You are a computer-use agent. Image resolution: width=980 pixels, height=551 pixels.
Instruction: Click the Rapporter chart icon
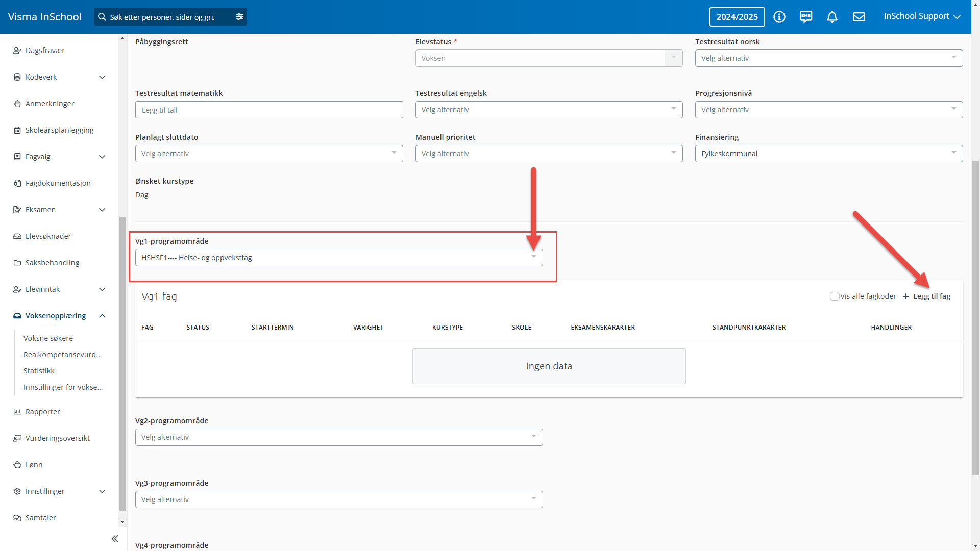pos(17,412)
